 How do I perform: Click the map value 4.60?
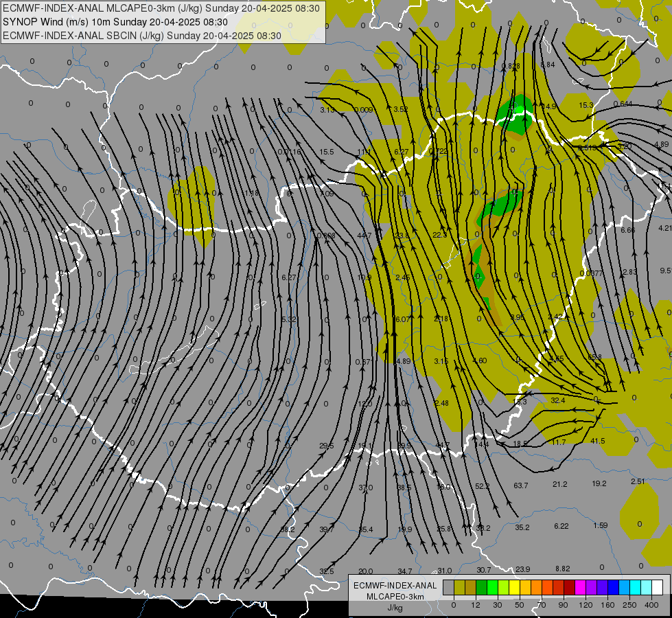480,360
